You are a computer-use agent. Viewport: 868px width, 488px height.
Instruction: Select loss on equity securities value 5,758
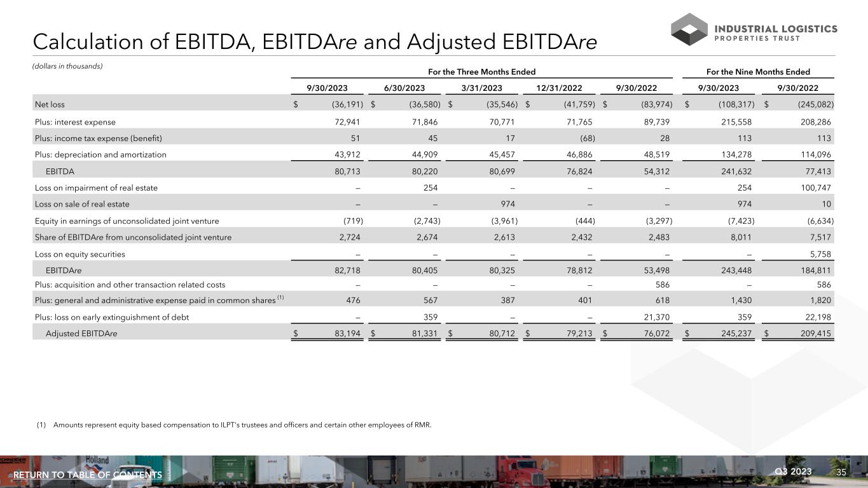(819, 254)
